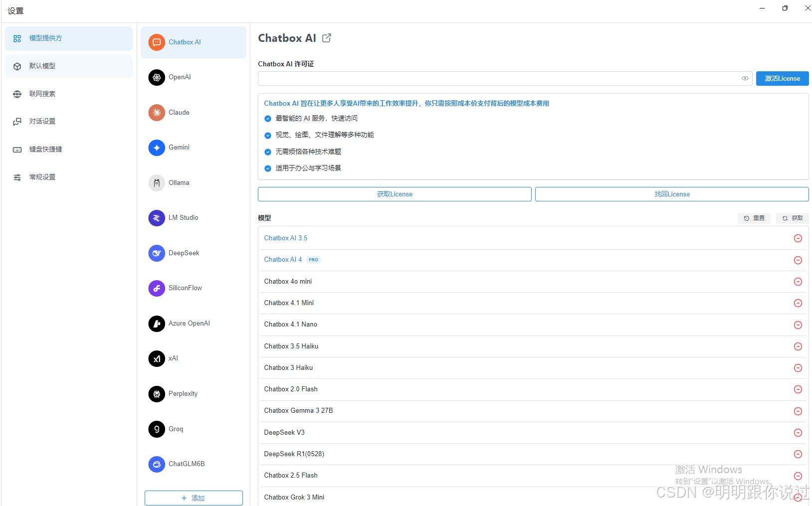
Task: Select the Ollama provider icon
Action: click(157, 183)
